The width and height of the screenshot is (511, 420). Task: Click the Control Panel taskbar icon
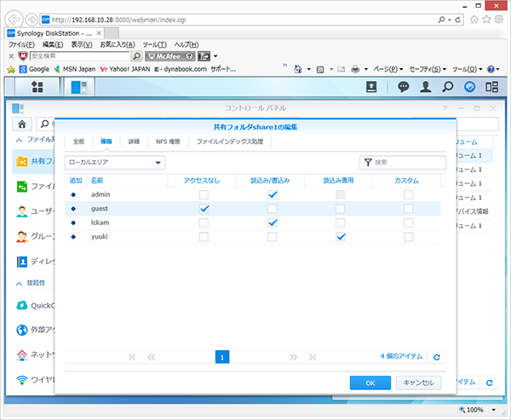click(79, 87)
